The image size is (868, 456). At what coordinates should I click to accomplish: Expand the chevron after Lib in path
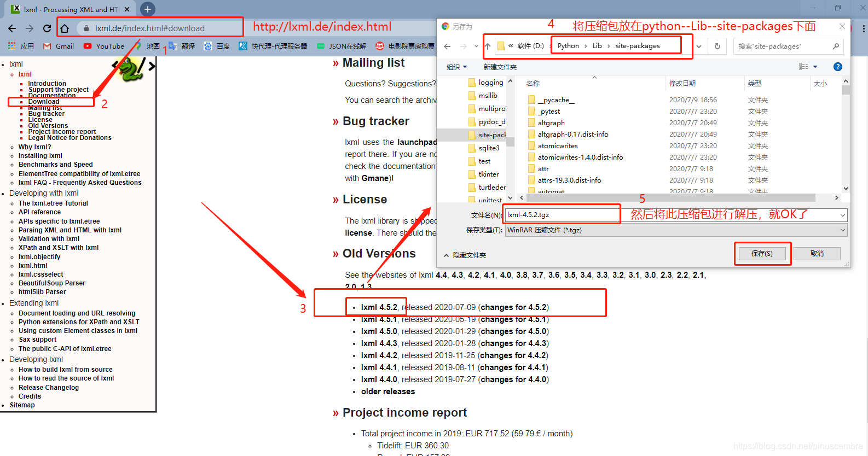coord(609,46)
